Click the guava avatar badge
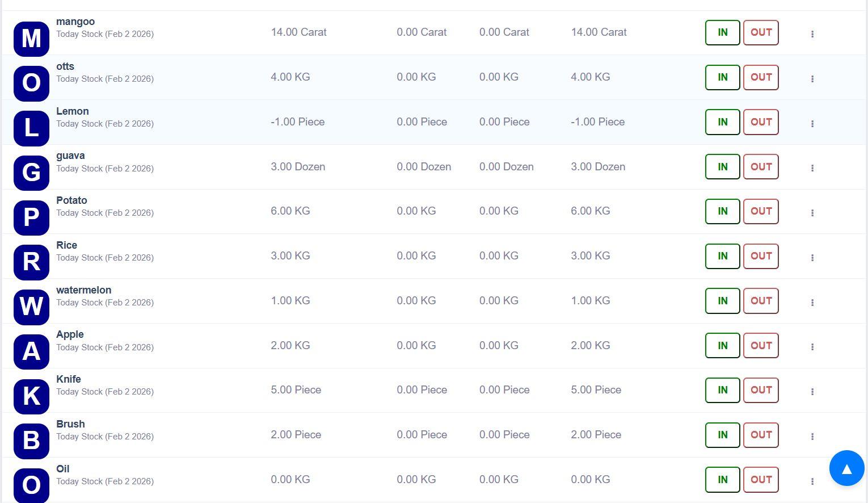The height and width of the screenshot is (503, 868). (31, 173)
